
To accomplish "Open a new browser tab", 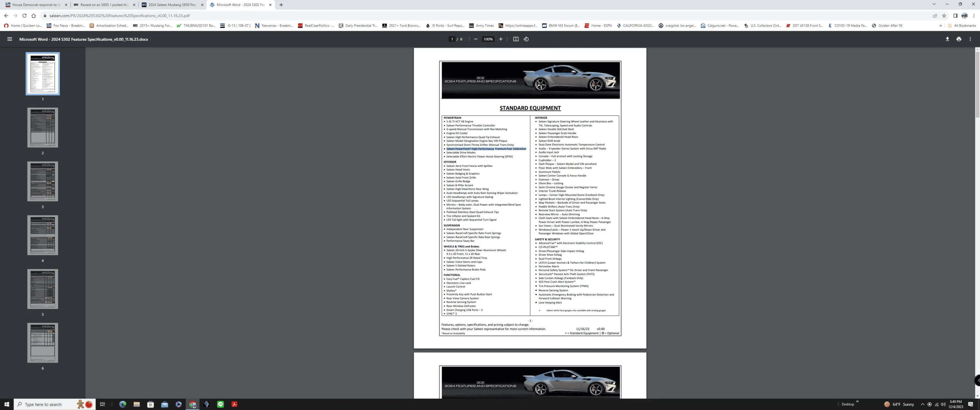I will point(281,5).
